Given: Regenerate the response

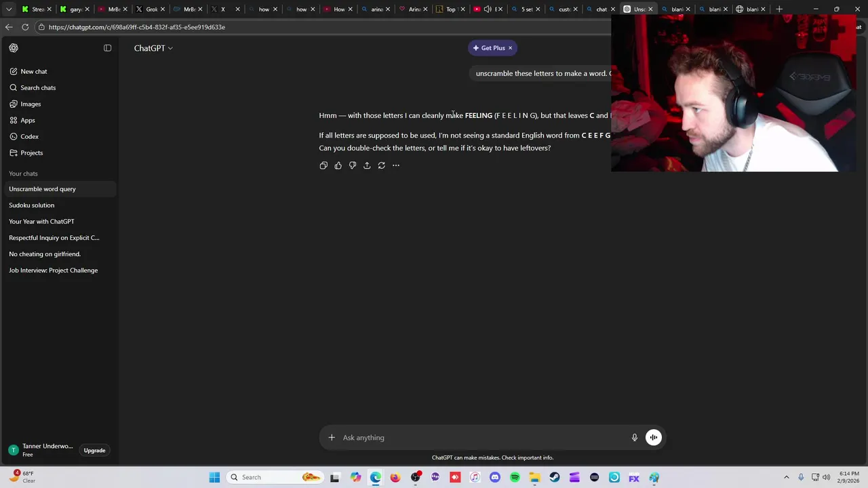Looking at the screenshot, I should (381, 165).
